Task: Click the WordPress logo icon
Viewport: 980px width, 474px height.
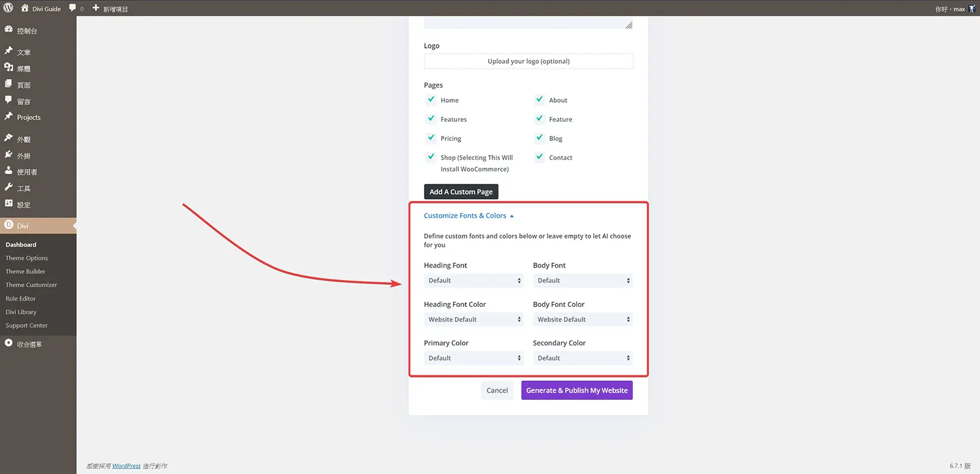Action: click(x=9, y=8)
